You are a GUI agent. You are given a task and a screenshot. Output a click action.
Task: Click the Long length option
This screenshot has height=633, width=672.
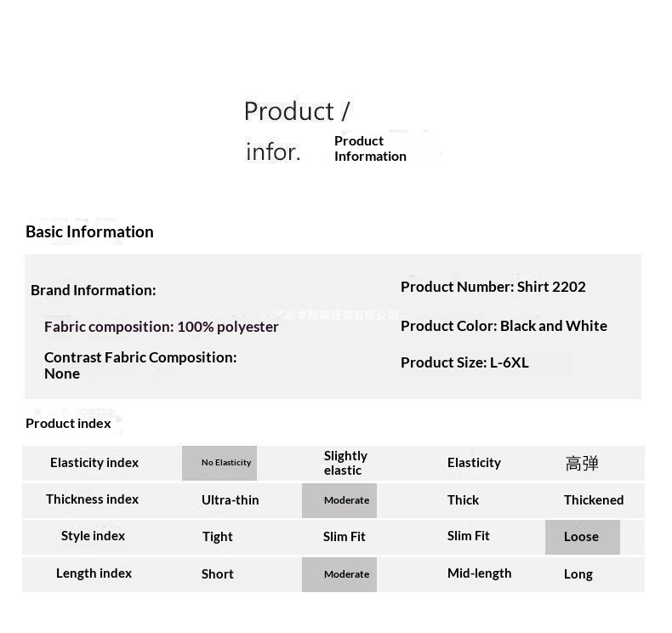[x=578, y=574]
